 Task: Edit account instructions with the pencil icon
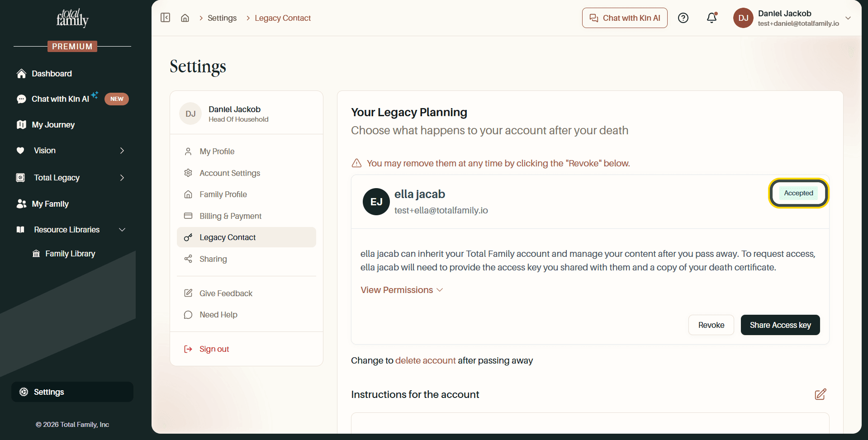pyautogui.click(x=820, y=394)
